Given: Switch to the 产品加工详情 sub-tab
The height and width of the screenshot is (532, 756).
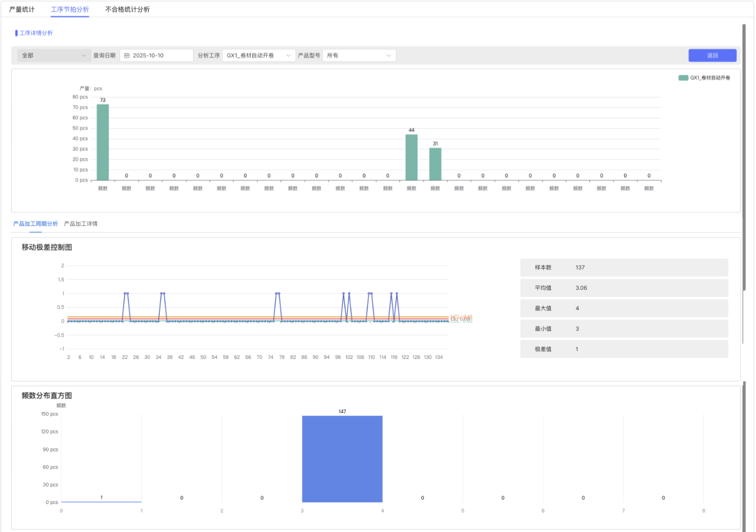Looking at the screenshot, I should tap(81, 224).
